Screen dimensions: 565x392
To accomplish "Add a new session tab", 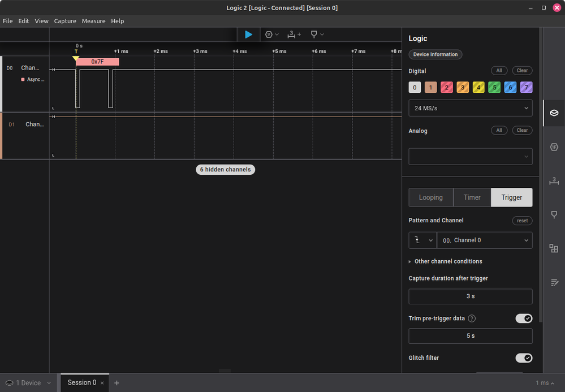I will pyautogui.click(x=117, y=383).
